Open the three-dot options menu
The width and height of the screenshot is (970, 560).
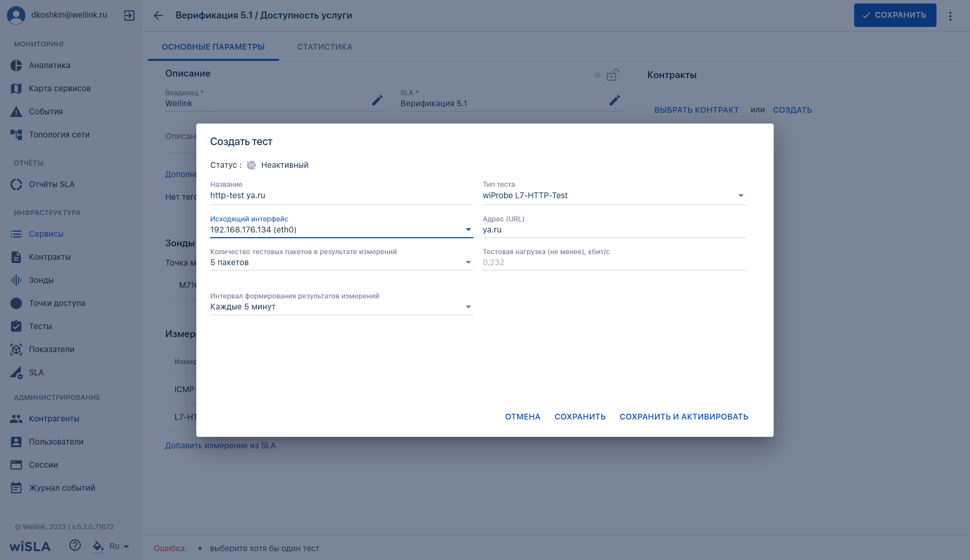[x=950, y=16]
